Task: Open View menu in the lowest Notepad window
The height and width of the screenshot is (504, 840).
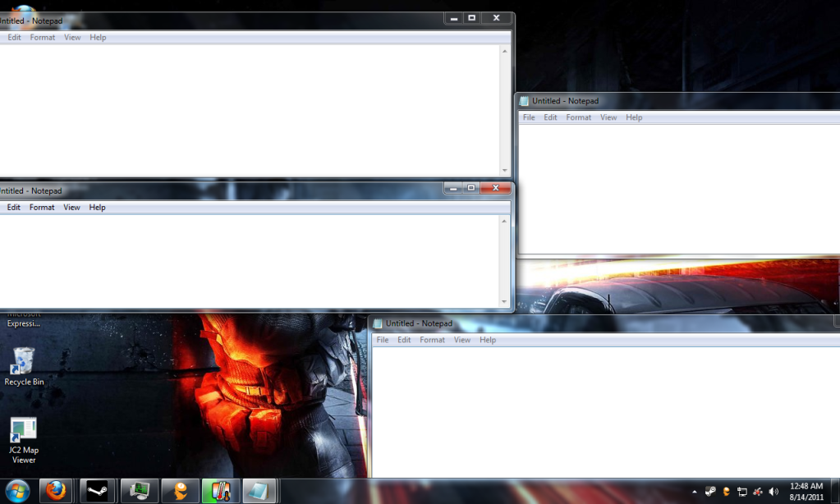Action: [461, 340]
